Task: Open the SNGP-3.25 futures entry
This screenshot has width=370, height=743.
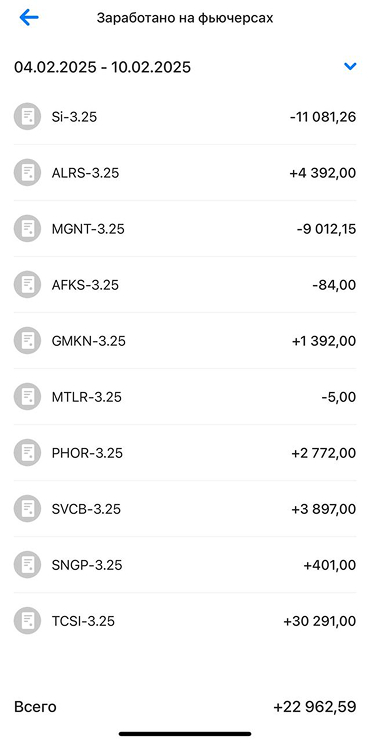Action: [x=185, y=565]
